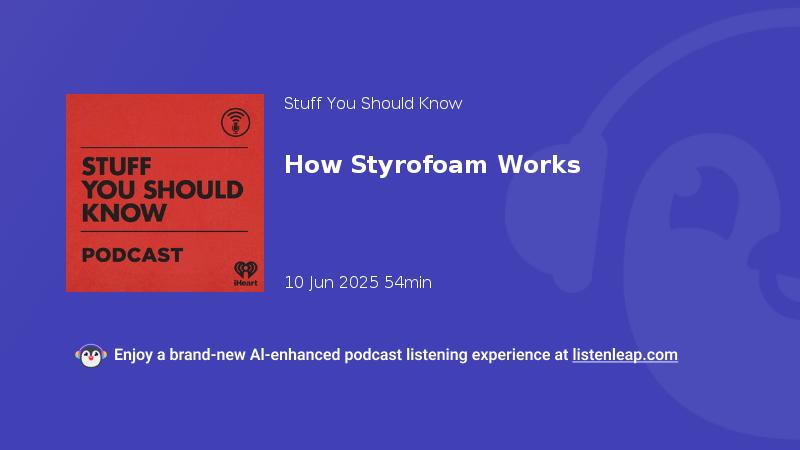Image resolution: width=800 pixels, height=450 pixels.
Task: Click the penguin mascot icon
Action: 91,356
